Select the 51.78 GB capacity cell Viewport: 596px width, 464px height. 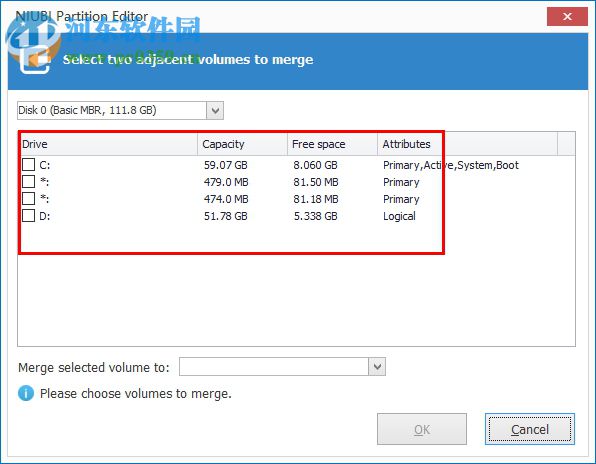(226, 216)
